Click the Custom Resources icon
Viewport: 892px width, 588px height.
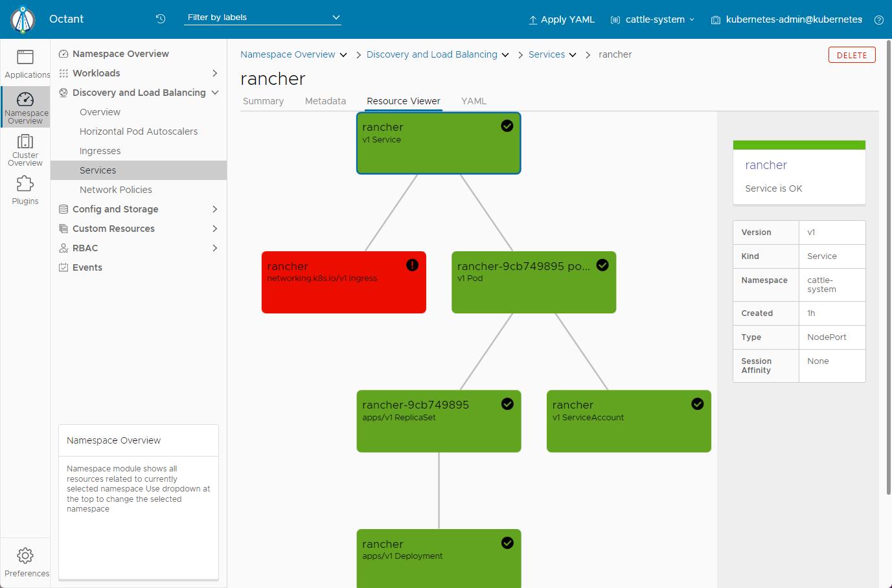pos(63,229)
